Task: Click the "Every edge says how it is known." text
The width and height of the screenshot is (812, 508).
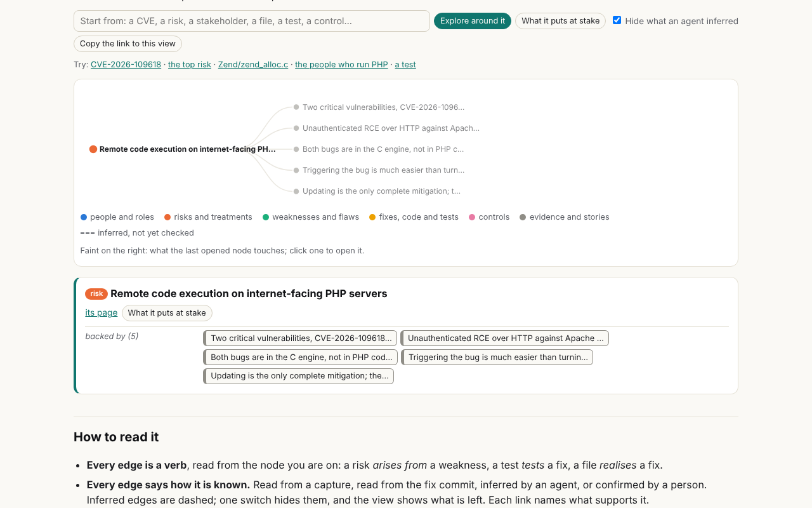Action: (x=169, y=485)
